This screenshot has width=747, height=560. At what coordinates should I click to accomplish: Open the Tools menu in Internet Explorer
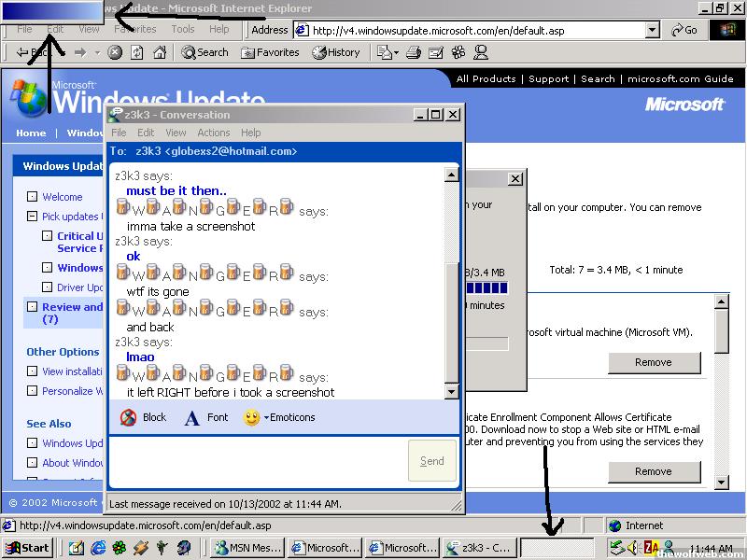[183, 29]
